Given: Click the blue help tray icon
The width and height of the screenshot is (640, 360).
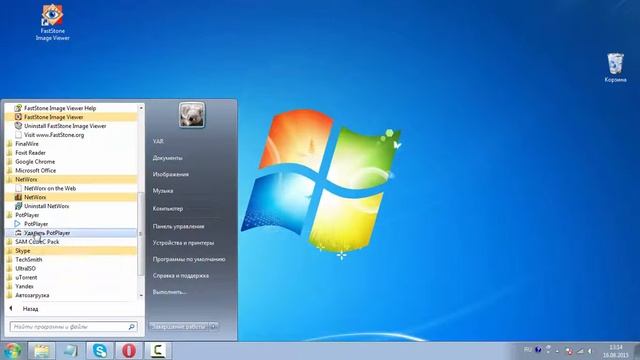Looking at the screenshot, I should pos(538,350).
